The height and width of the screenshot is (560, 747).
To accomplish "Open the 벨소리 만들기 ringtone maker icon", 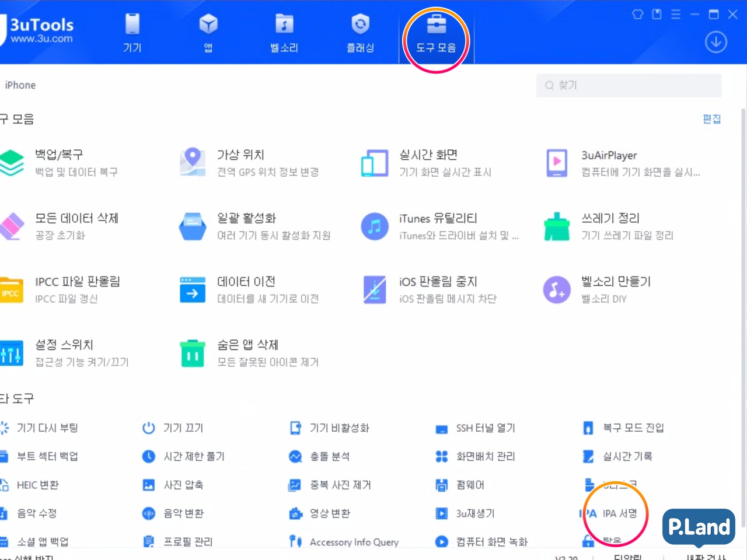I will point(557,290).
